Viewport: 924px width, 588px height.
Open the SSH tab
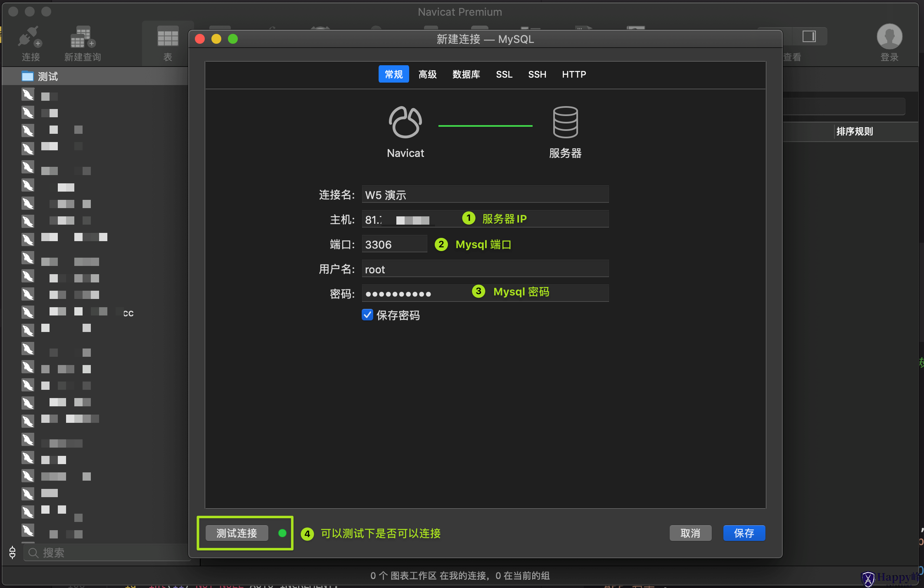[x=537, y=74]
